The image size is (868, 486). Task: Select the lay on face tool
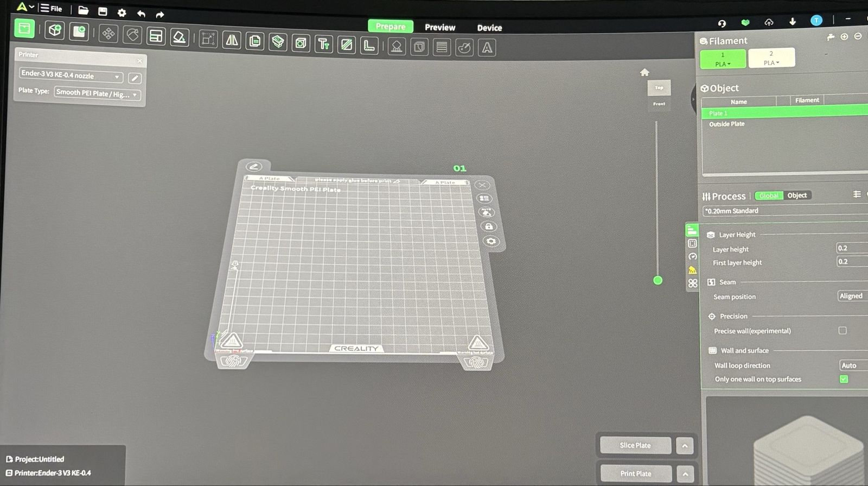tap(179, 37)
